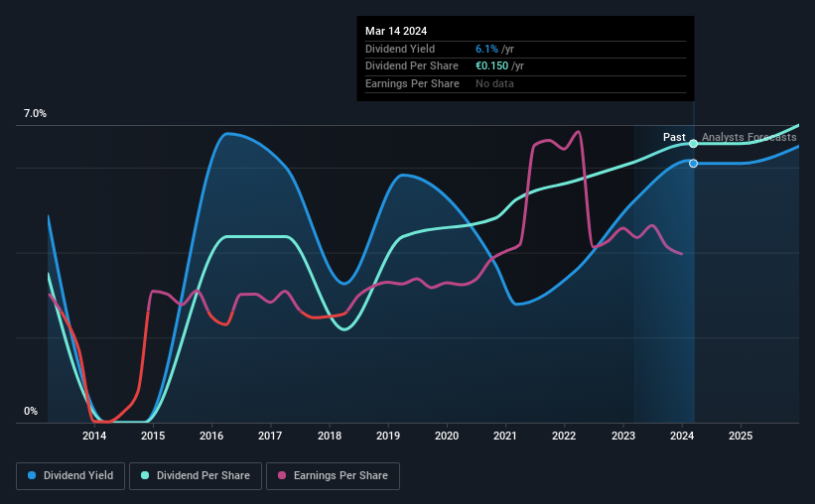The image size is (815, 504).
Task: Click the 2017 x-axis label
Action: pyautogui.click(x=270, y=436)
